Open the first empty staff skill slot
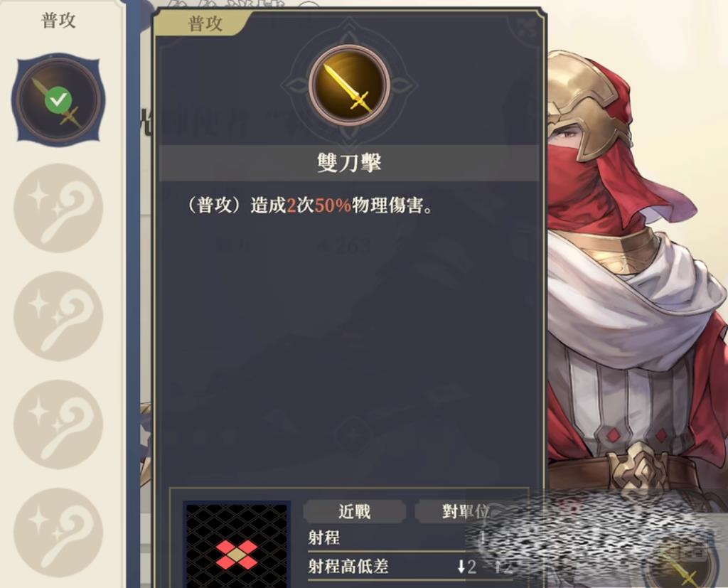728x588 pixels. tap(58, 208)
